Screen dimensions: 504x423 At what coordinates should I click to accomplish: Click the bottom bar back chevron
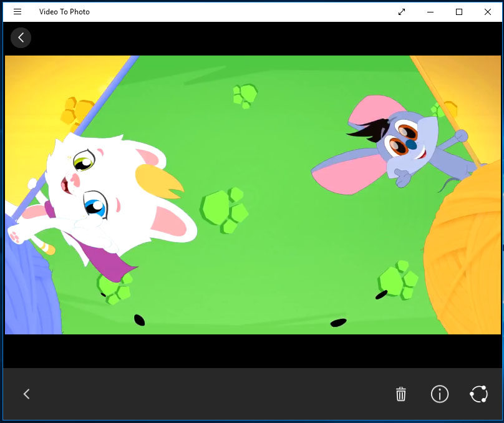pyautogui.click(x=27, y=394)
